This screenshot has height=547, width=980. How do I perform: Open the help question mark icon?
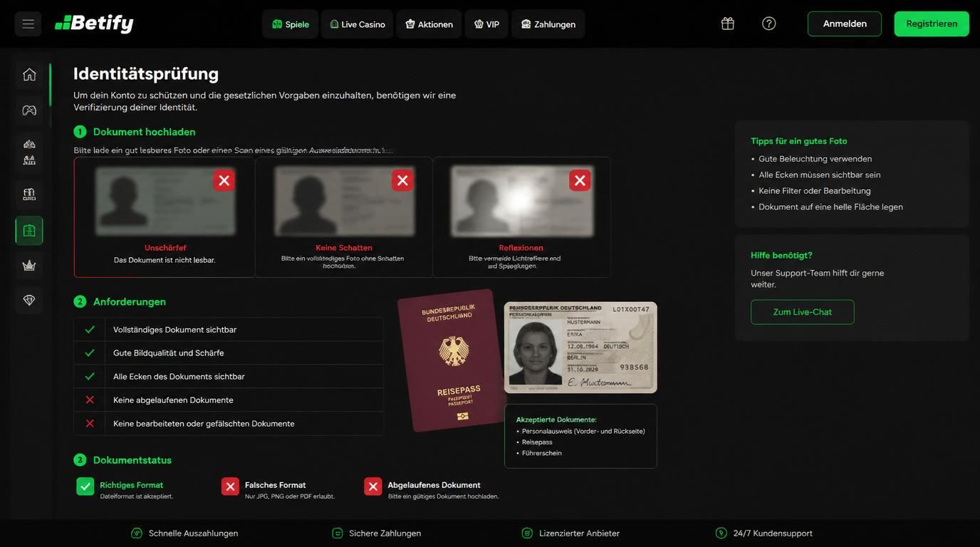coord(768,24)
